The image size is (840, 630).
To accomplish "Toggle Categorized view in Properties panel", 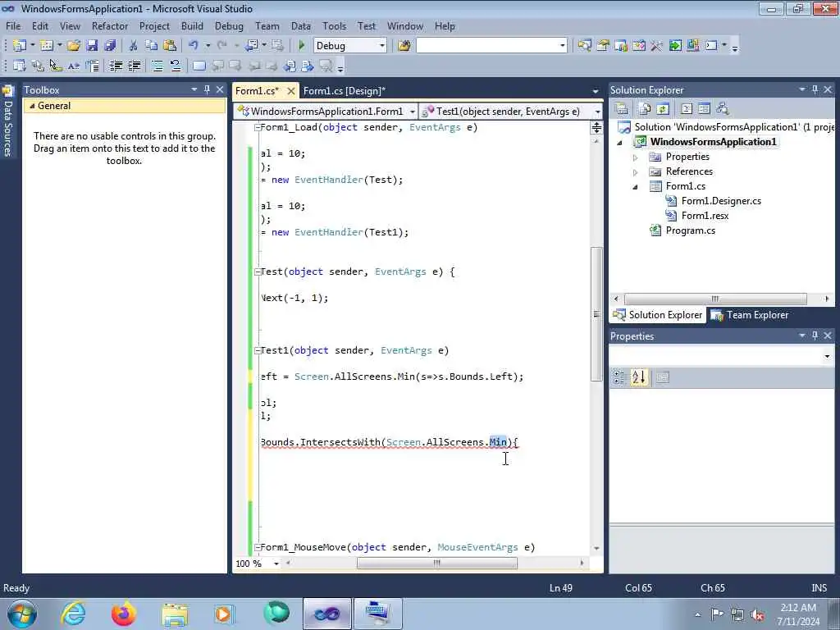I will pos(619,377).
